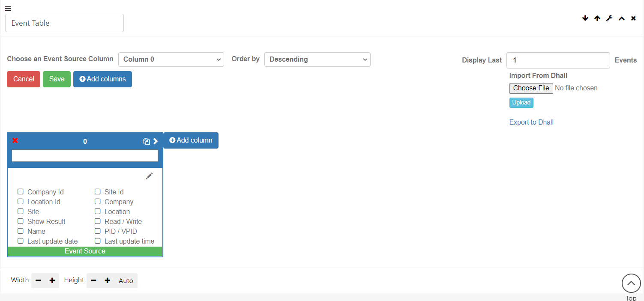Select the Last update time checkbox

pyautogui.click(x=98, y=241)
